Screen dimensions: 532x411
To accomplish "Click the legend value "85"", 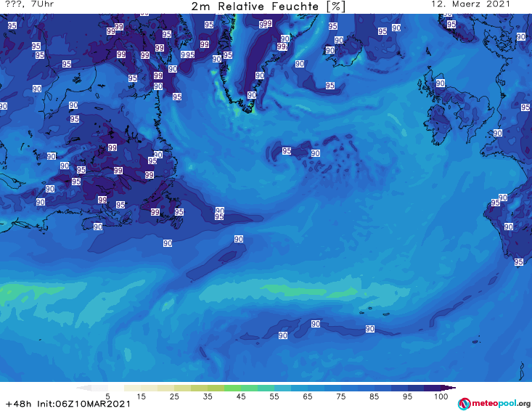I will coord(374,396).
